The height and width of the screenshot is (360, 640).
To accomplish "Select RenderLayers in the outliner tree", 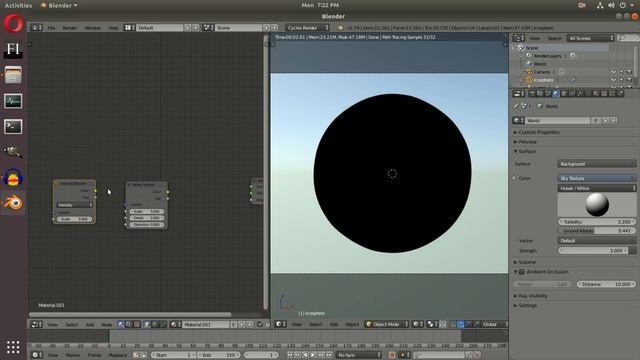I will [548, 56].
